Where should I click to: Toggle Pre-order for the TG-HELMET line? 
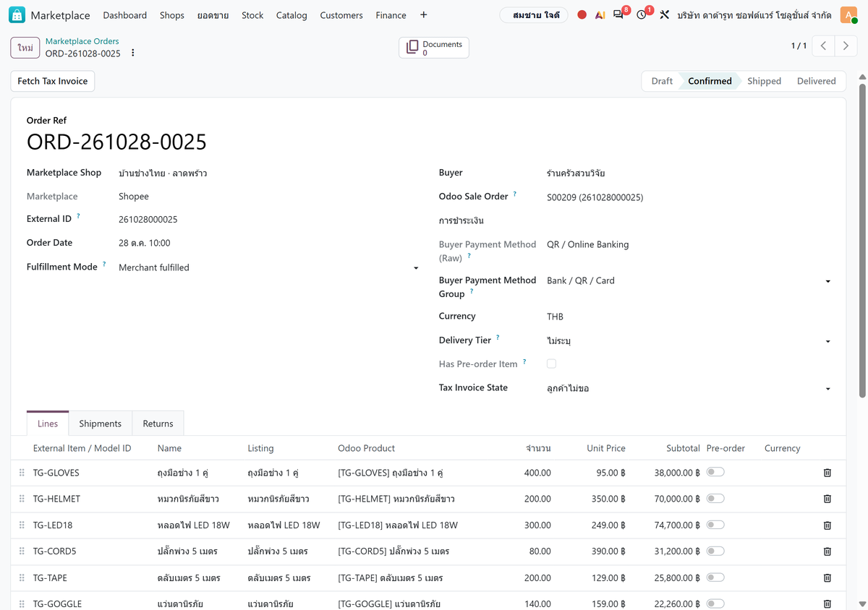tap(715, 499)
